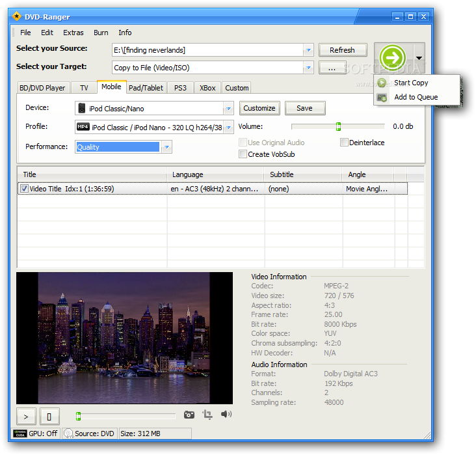The width and height of the screenshot is (476, 455).
Task: Switch to the XBox tab
Action: (207, 88)
